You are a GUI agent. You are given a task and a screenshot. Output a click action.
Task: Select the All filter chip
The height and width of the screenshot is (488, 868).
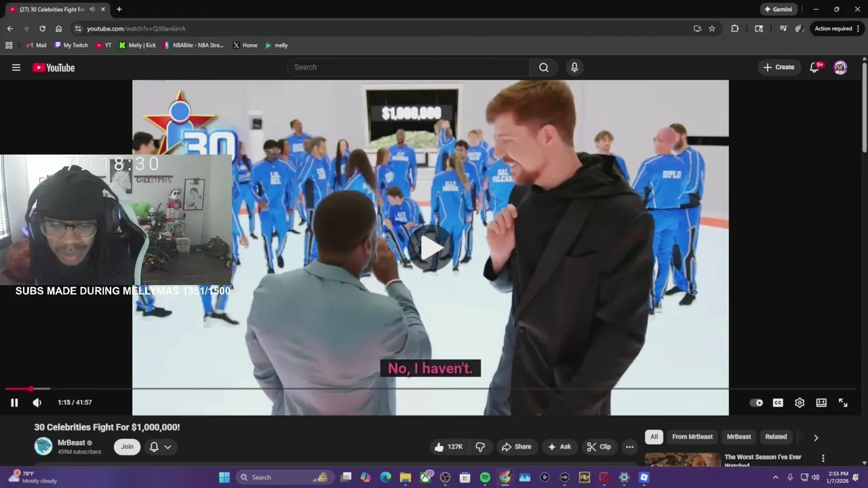click(x=654, y=436)
